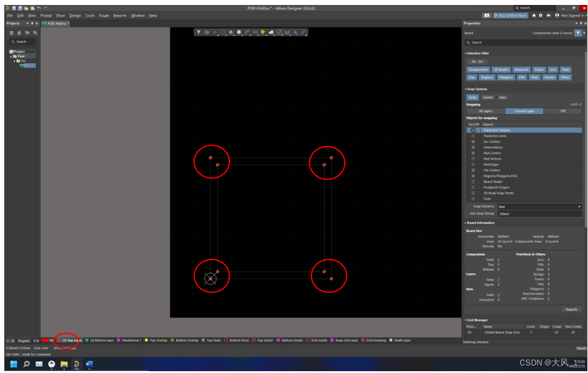Click the Reports button
588x373 pixels.
pos(571,310)
